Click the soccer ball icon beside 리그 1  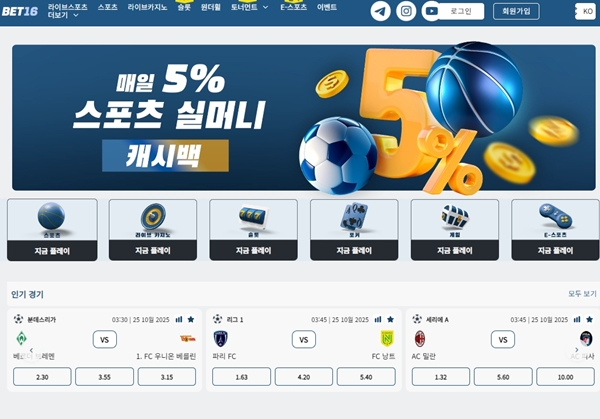pyautogui.click(x=217, y=319)
